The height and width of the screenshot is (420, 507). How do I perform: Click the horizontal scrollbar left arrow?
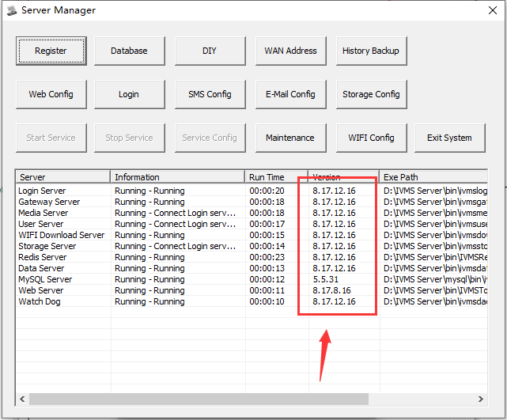(22, 399)
